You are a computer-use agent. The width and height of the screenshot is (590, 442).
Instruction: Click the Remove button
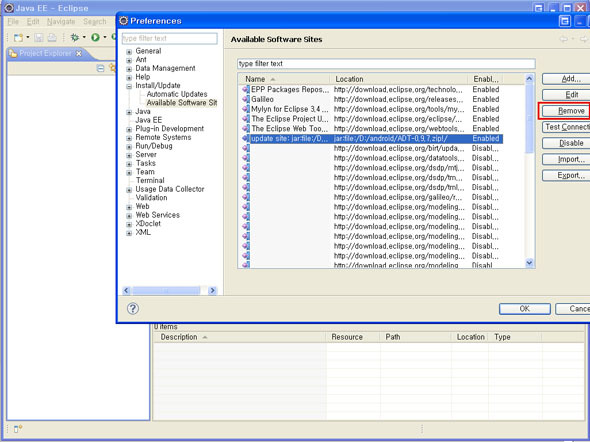pyautogui.click(x=566, y=111)
